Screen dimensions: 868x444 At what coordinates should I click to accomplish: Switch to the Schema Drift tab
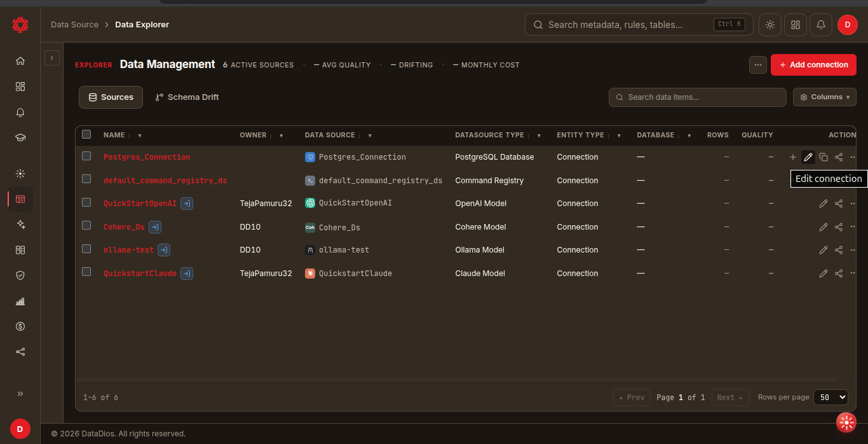click(187, 97)
